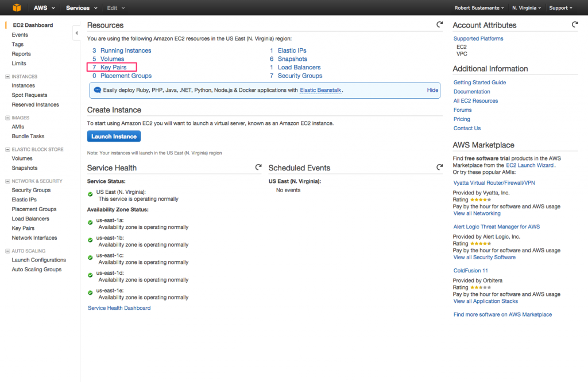Refresh the Resources section
The image size is (588, 382).
pos(439,24)
